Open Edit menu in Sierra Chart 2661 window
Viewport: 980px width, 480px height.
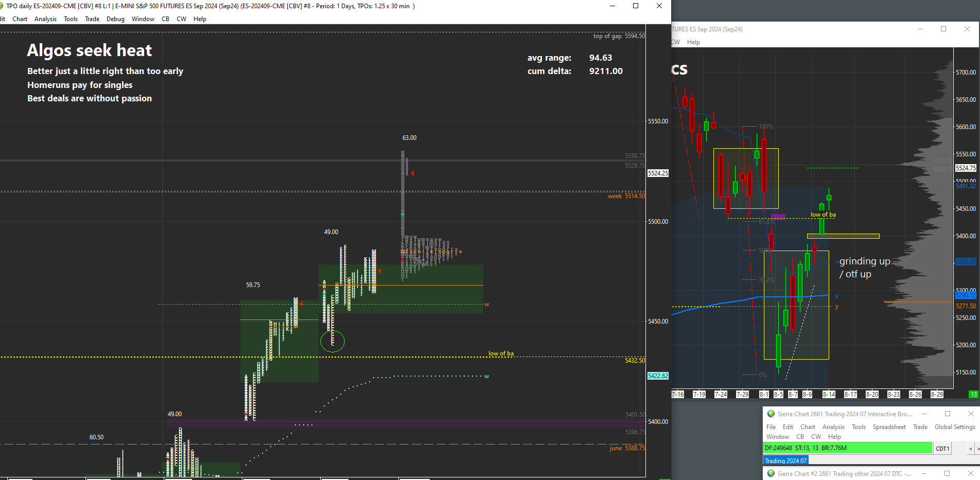pos(788,427)
